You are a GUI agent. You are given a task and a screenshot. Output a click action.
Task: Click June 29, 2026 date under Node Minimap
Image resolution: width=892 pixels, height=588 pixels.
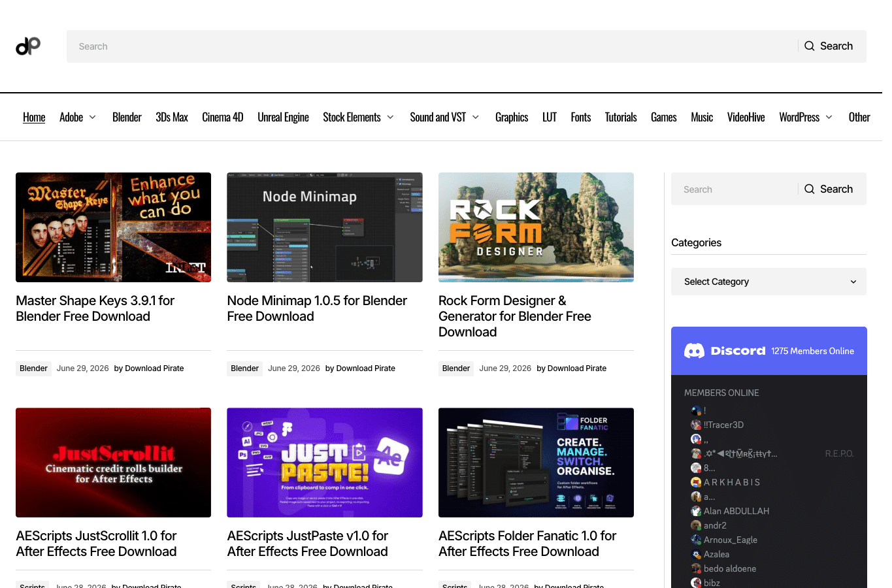coord(294,368)
